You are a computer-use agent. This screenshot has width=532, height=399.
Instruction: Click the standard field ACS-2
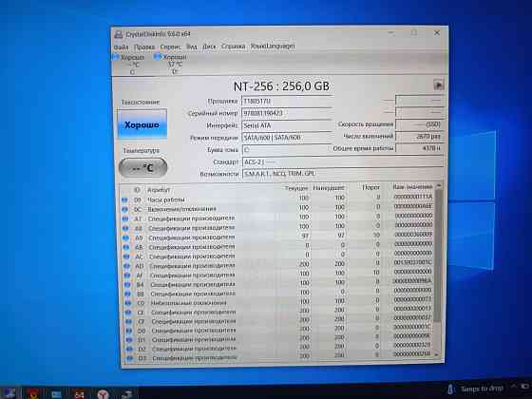[343, 161]
